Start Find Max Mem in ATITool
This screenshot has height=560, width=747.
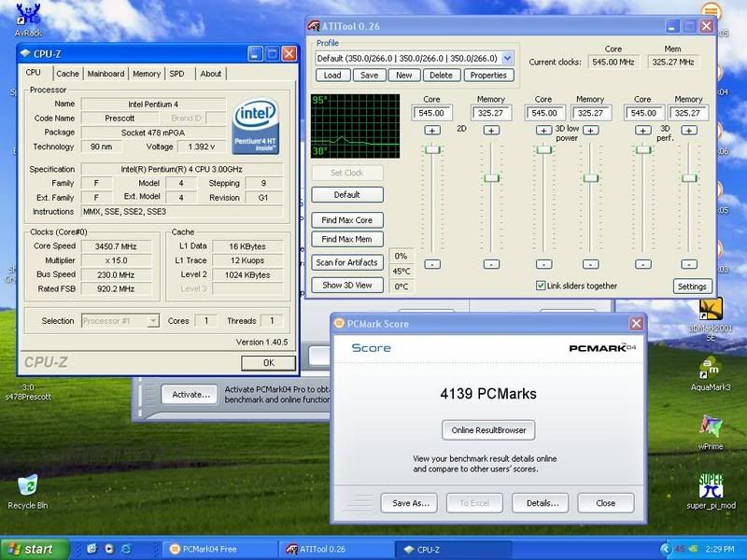[346, 239]
